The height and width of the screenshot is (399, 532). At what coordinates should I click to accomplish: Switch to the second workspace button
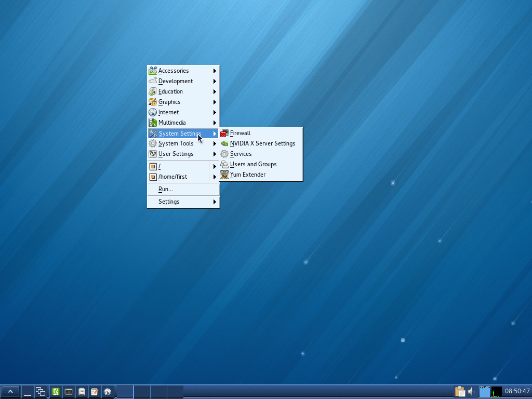point(142,392)
